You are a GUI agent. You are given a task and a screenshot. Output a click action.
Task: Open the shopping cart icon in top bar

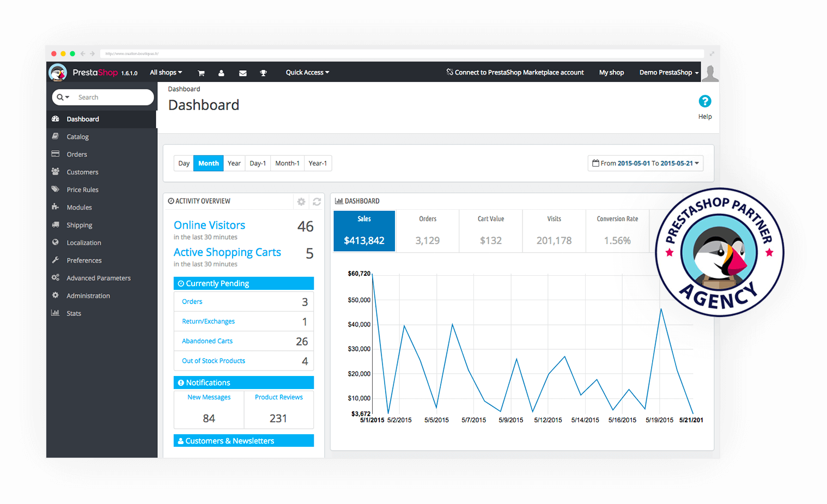click(x=201, y=73)
